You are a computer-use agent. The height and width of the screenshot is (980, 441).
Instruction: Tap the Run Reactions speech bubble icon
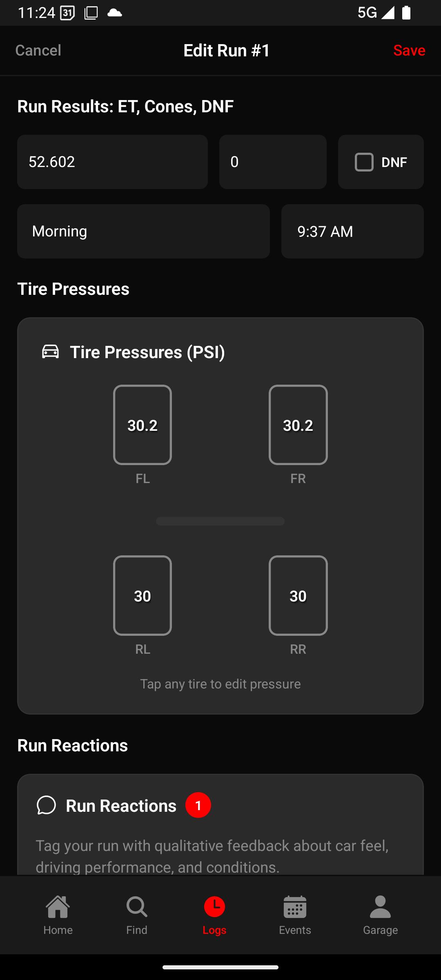pyautogui.click(x=46, y=805)
